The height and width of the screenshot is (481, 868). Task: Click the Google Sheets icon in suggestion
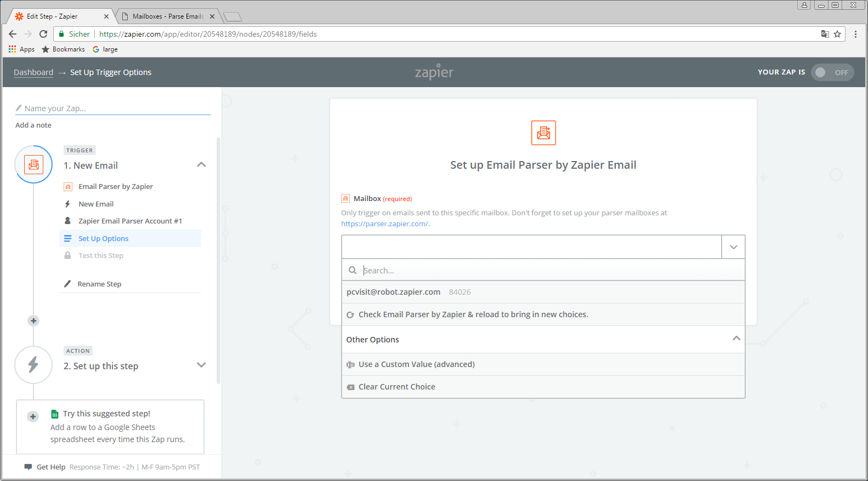(55, 414)
